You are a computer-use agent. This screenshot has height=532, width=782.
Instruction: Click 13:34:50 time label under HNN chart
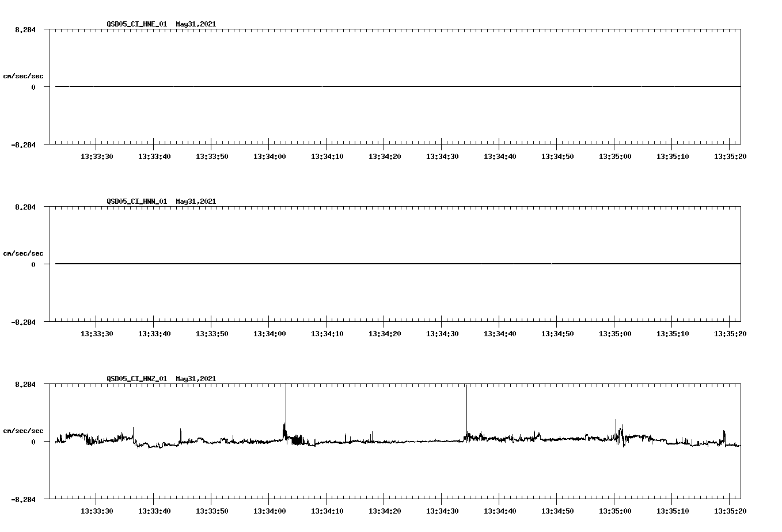coord(557,334)
